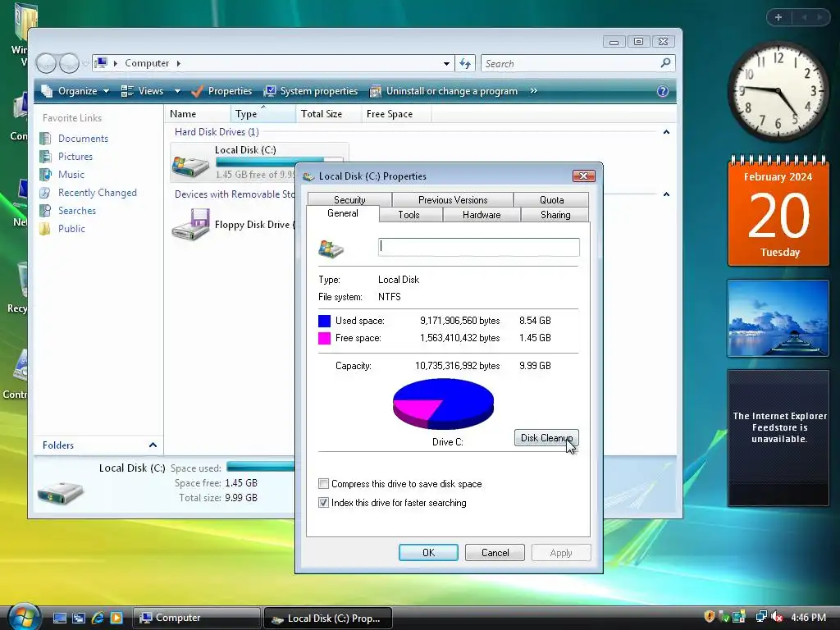
Task: Click Uninstall or change a program
Action: (444, 91)
